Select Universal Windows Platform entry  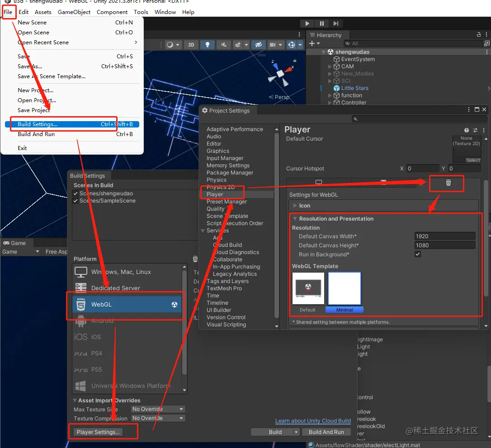tap(127, 386)
